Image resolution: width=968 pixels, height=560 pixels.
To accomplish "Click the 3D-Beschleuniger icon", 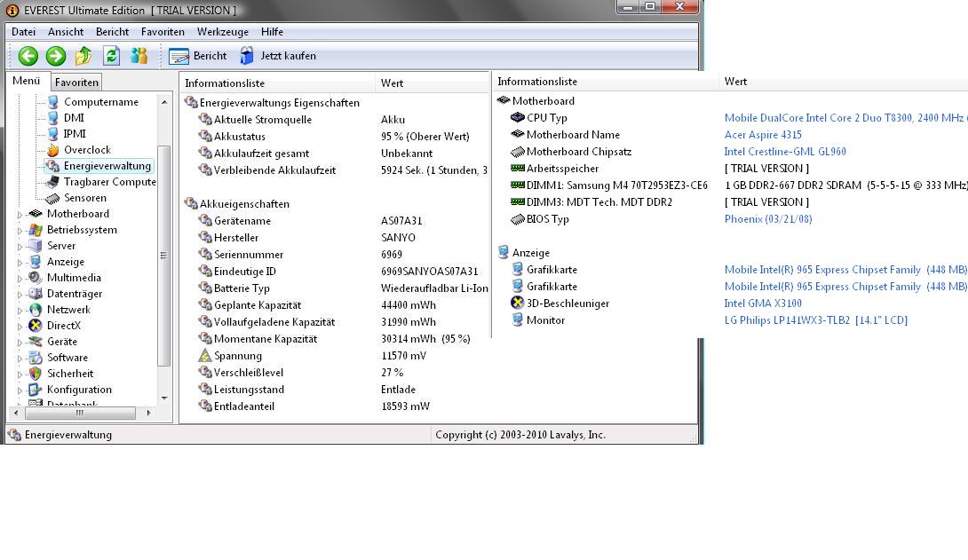I will pyautogui.click(x=518, y=303).
